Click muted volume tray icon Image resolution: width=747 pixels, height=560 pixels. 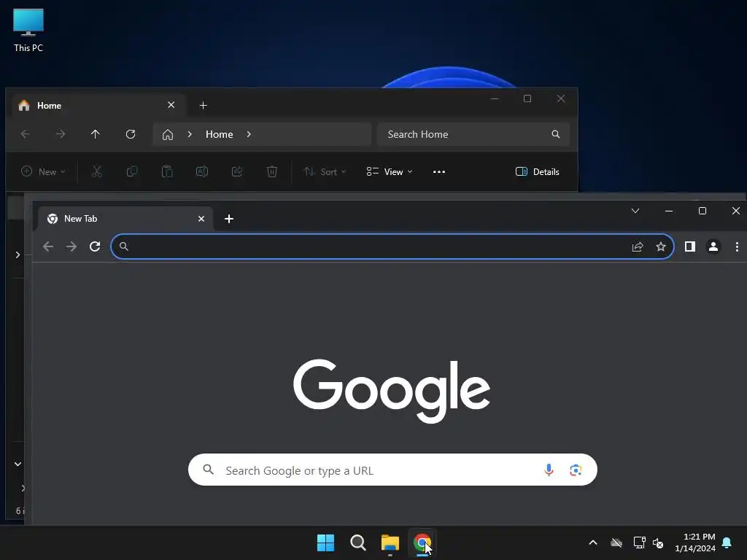pyautogui.click(x=658, y=542)
